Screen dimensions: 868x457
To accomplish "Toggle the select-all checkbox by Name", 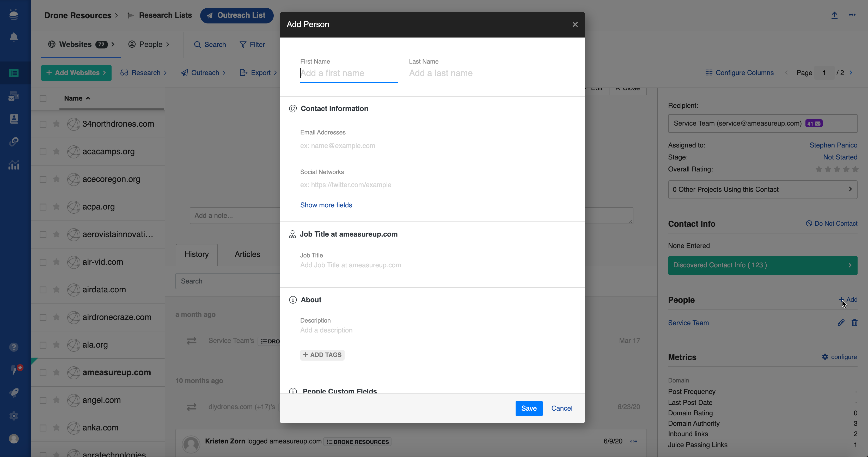I will tap(43, 98).
